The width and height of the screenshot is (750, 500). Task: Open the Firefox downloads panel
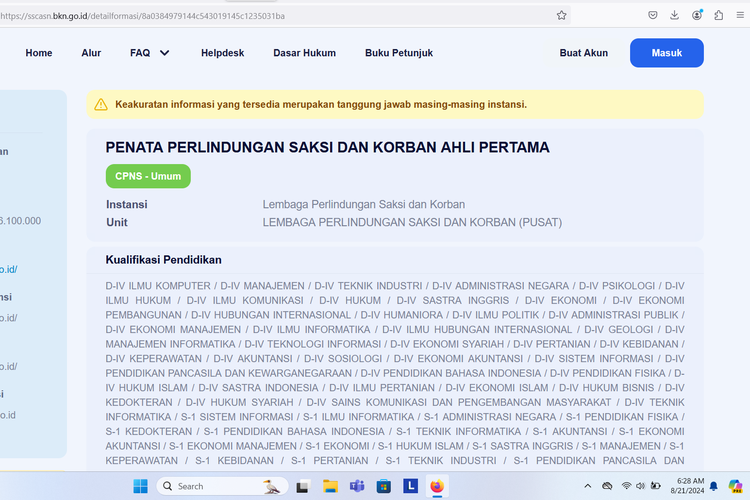(675, 15)
